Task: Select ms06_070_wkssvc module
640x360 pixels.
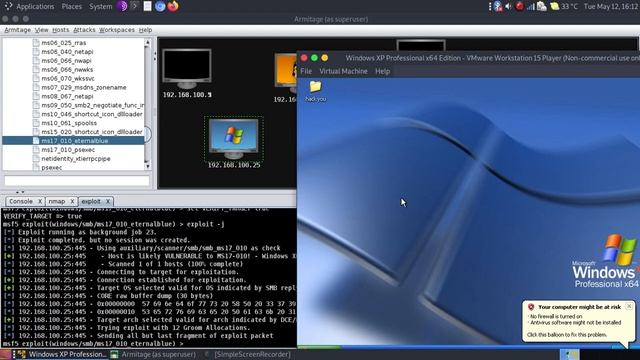Action: pyautogui.click(x=68, y=78)
